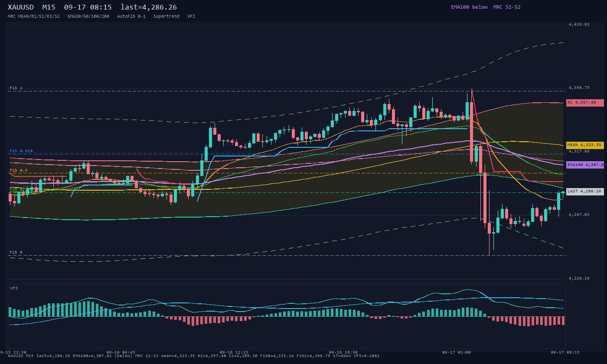
Task: Click the 09-17 08:15 timestamp in title
Action: click(x=88, y=7)
